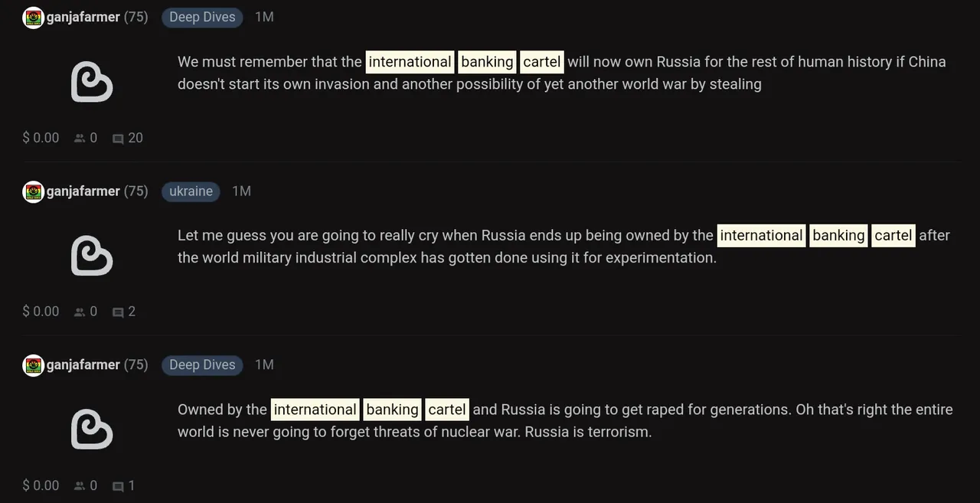The width and height of the screenshot is (980, 503).
Task: Open the ukraine post's placeholder thumbnail
Action: tap(92, 256)
